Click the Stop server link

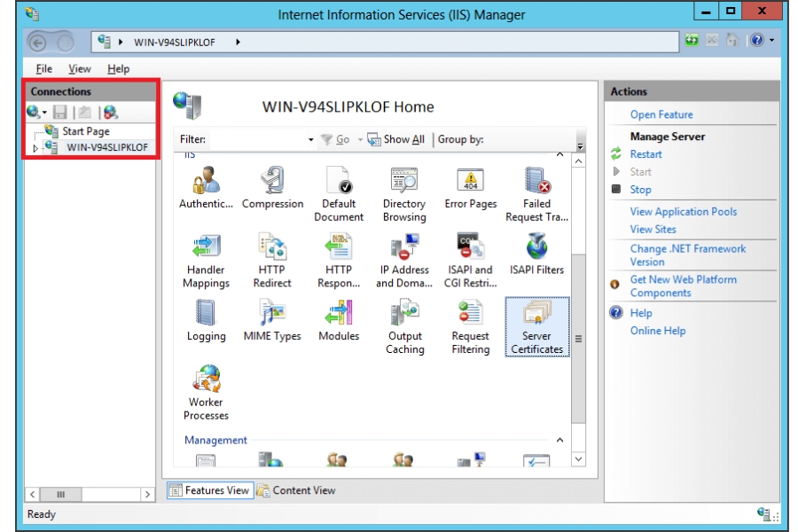[640, 190]
